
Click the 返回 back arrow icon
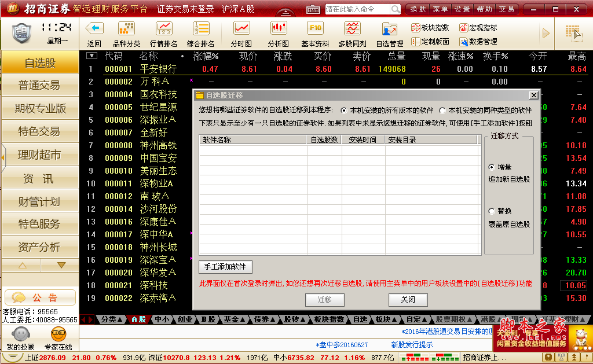pos(94,28)
